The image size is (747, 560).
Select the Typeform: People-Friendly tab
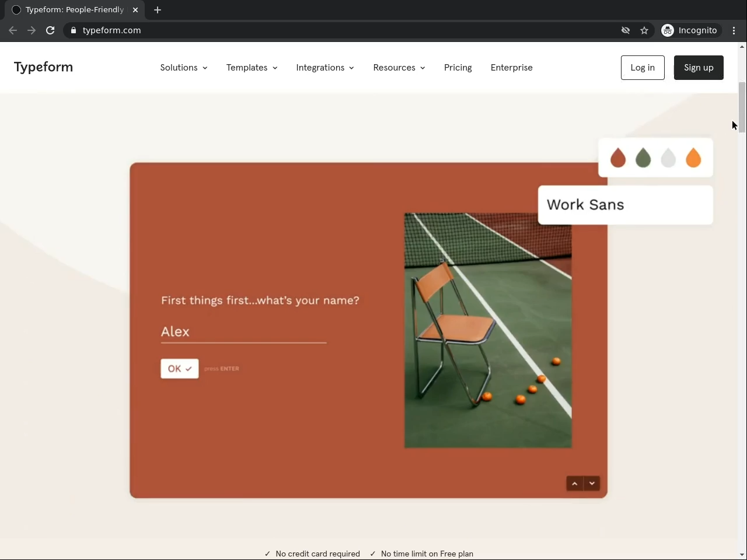click(x=75, y=10)
